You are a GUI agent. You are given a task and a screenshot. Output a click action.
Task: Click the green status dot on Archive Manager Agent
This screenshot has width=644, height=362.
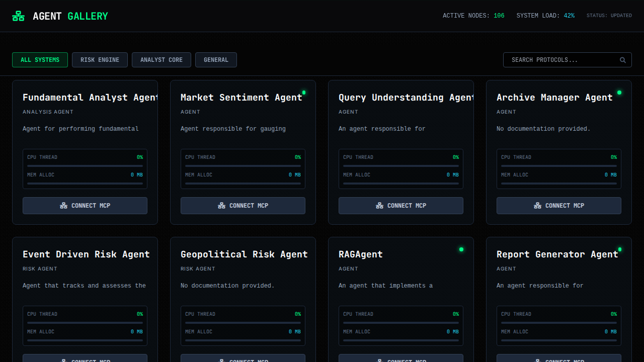pos(619,93)
